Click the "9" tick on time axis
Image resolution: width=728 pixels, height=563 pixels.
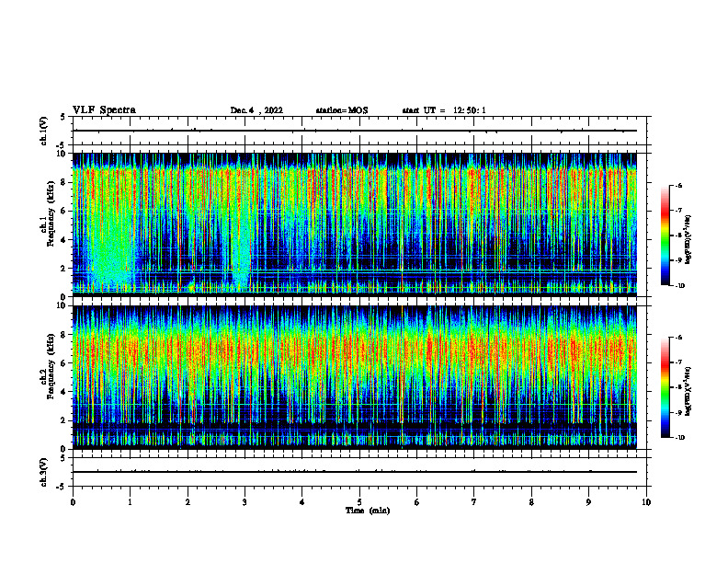pos(588,502)
